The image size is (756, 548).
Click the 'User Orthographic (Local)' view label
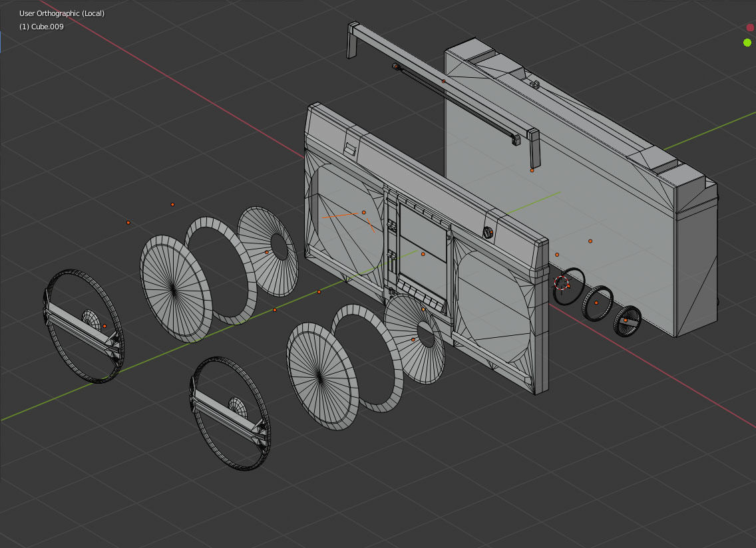pyautogui.click(x=62, y=13)
